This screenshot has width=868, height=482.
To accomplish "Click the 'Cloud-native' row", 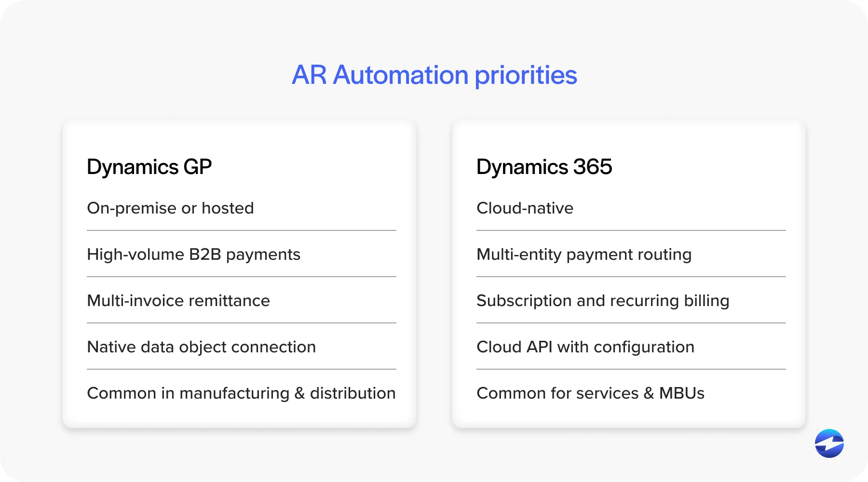I will [x=631, y=208].
